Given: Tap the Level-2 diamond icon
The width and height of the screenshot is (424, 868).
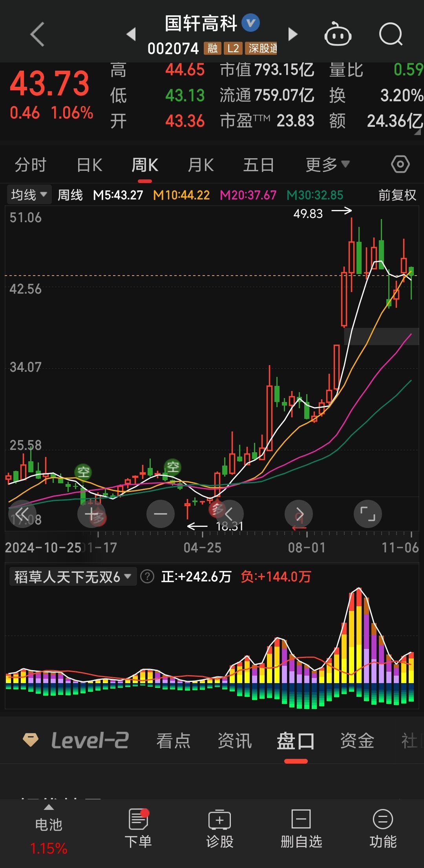Looking at the screenshot, I should [31, 740].
